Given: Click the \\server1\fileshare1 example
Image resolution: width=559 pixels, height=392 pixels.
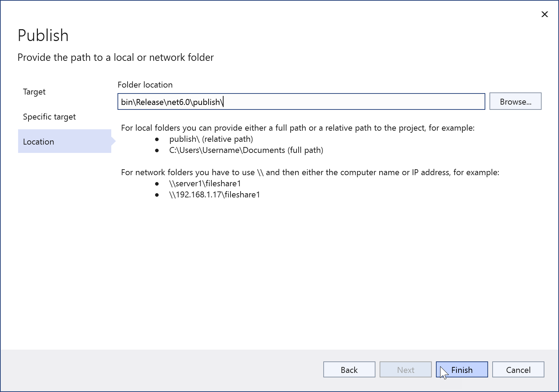Looking at the screenshot, I should coord(205,183).
